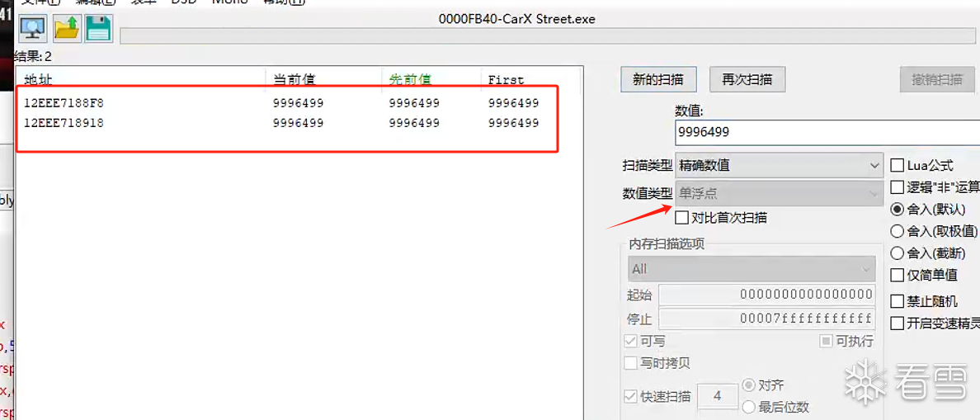
Task: Enable the 禁止随机 checkbox
Action: point(897,302)
